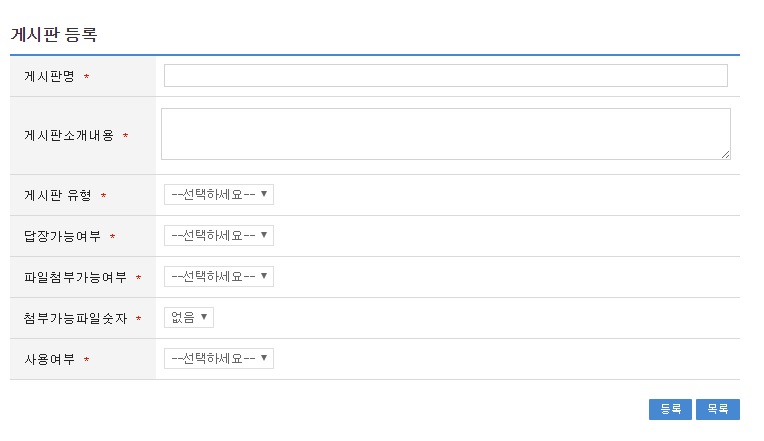Click the red asterisk beside 게시판명

(87, 78)
